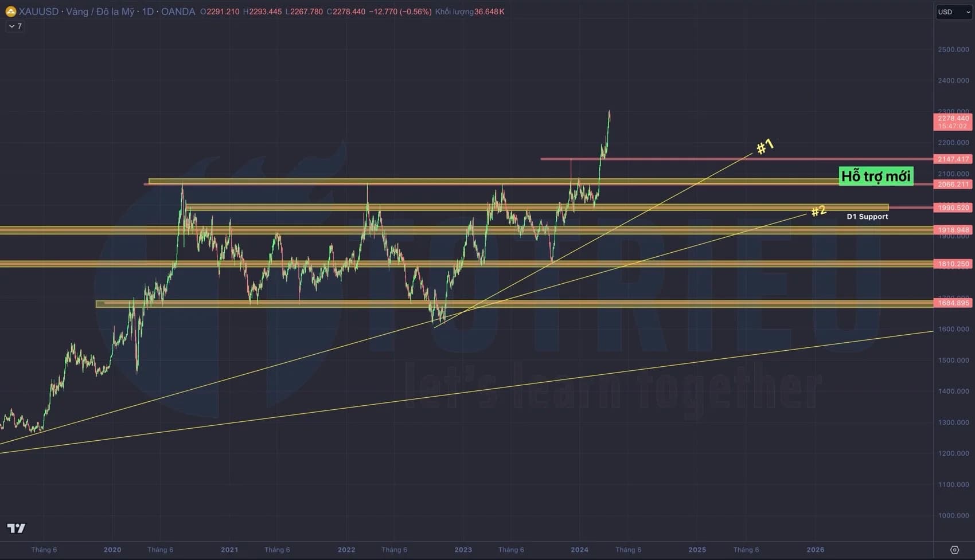Screen dimensions: 975x560
Task: Click the '#2' trendline label
Action: coord(818,210)
